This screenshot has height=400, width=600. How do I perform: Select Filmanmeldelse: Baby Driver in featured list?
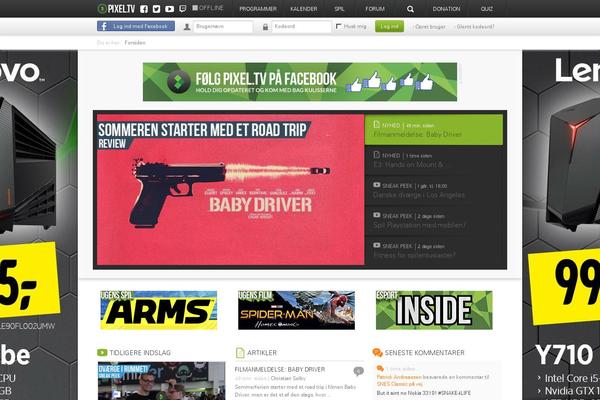434,130
